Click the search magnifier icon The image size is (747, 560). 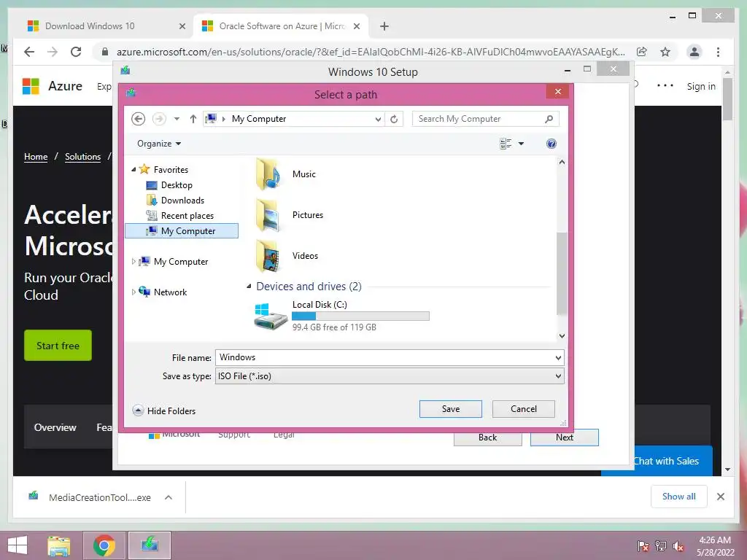[549, 119]
